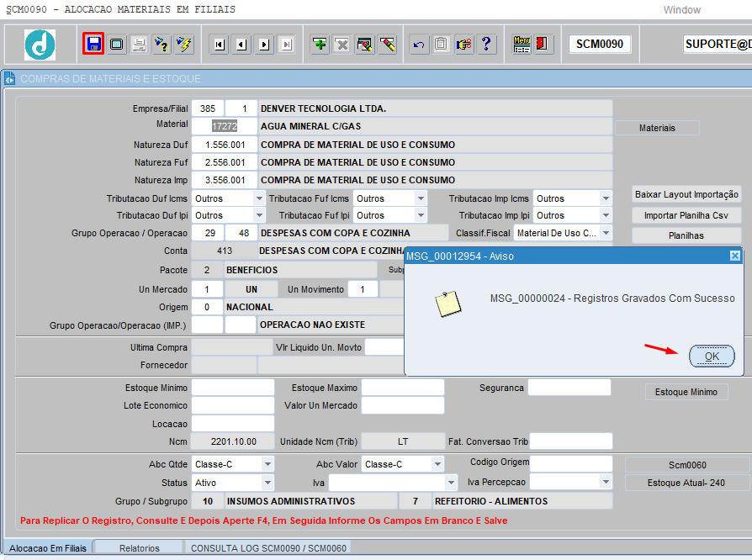The image size is (752, 560).
Task: Switch to the Relatorios tab
Action: pos(139,548)
